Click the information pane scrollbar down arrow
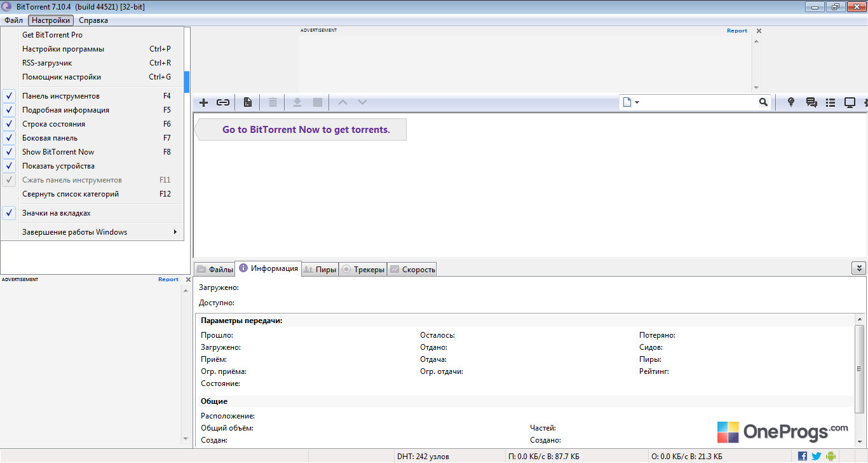The image size is (868, 463). pyautogui.click(x=860, y=442)
